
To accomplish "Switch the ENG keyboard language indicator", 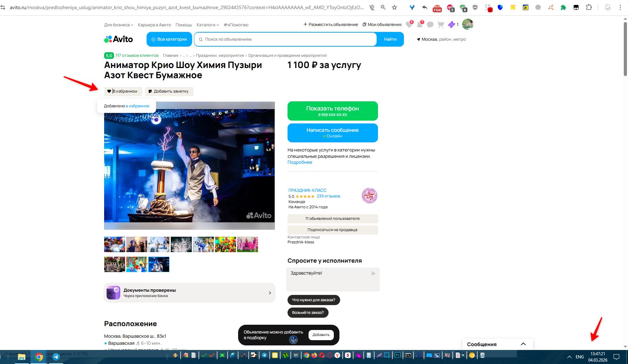I will click(x=580, y=357).
